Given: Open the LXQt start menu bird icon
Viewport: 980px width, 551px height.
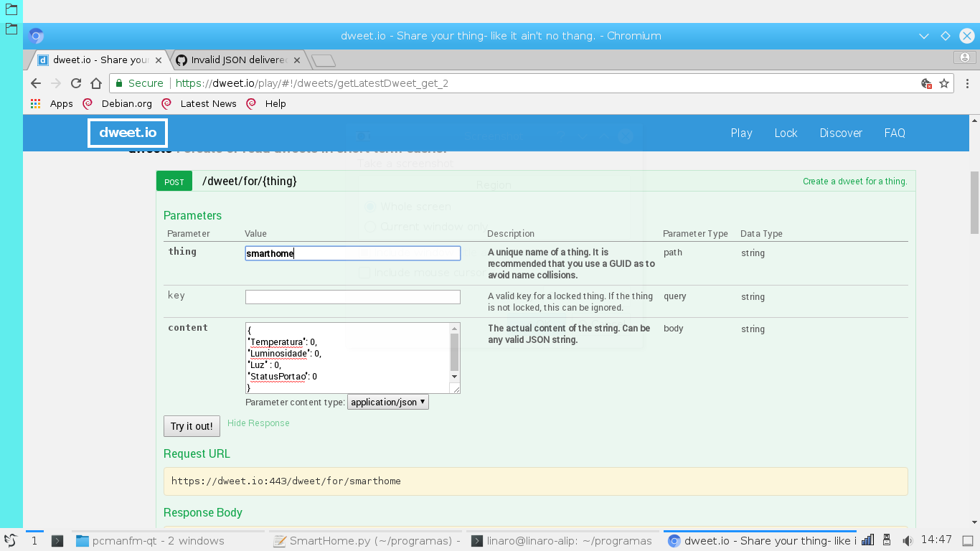Looking at the screenshot, I should 10,541.
